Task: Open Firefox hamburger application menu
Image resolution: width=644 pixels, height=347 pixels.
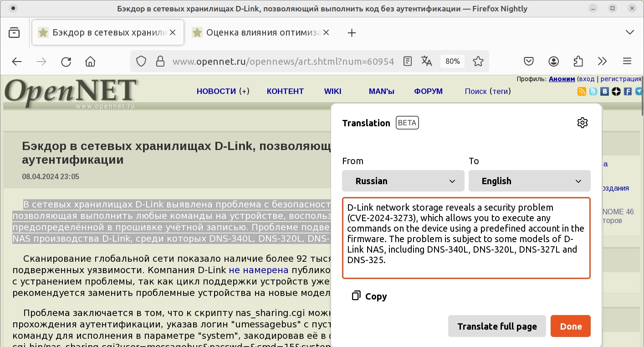Action: (x=627, y=61)
